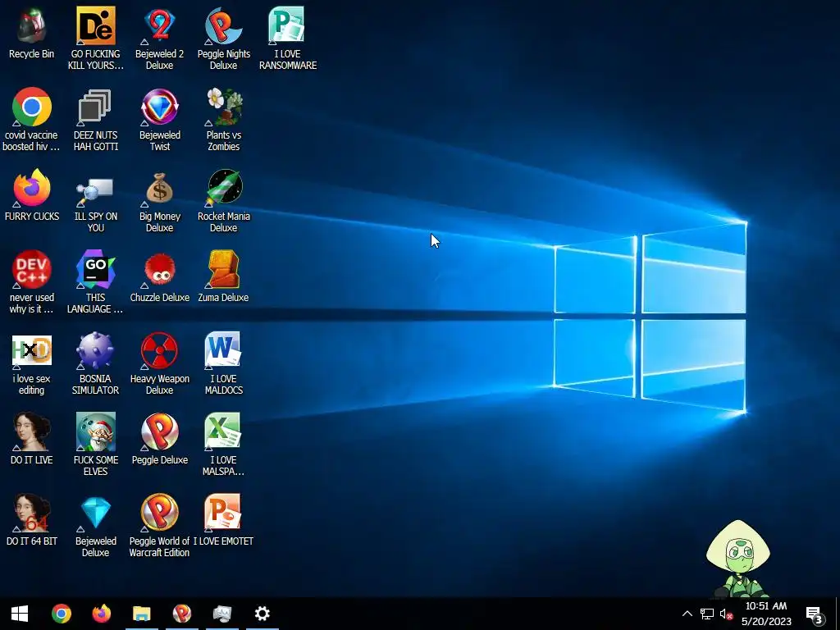This screenshot has height=630, width=840.
Task: Open Settings gear on the taskbar
Action: coord(262,614)
